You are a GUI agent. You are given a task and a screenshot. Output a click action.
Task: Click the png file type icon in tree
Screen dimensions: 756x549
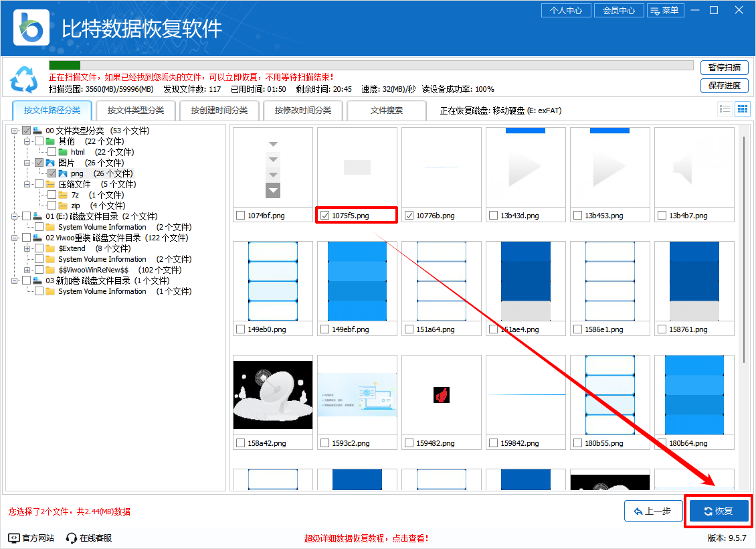click(x=63, y=173)
